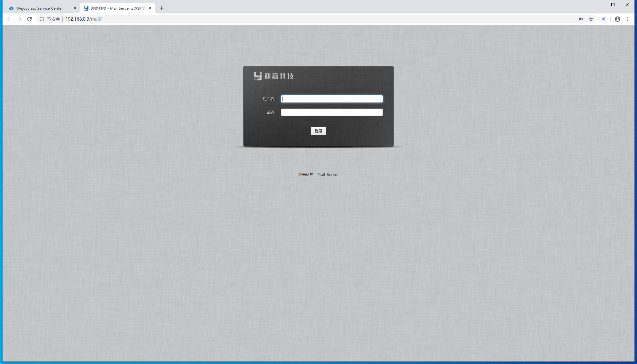This screenshot has height=364, width=637.
Task: Click the 密码 password field
Action: pyautogui.click(x=332, y=112)
